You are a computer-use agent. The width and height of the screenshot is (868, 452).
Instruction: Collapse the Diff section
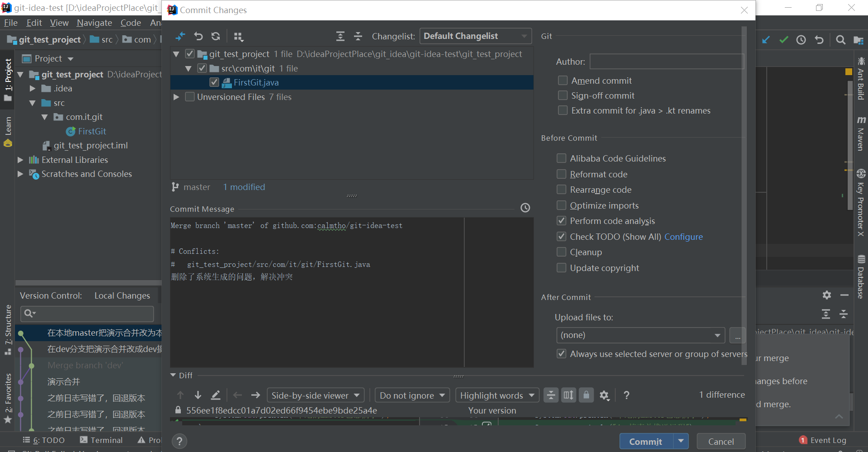[173, 375]
